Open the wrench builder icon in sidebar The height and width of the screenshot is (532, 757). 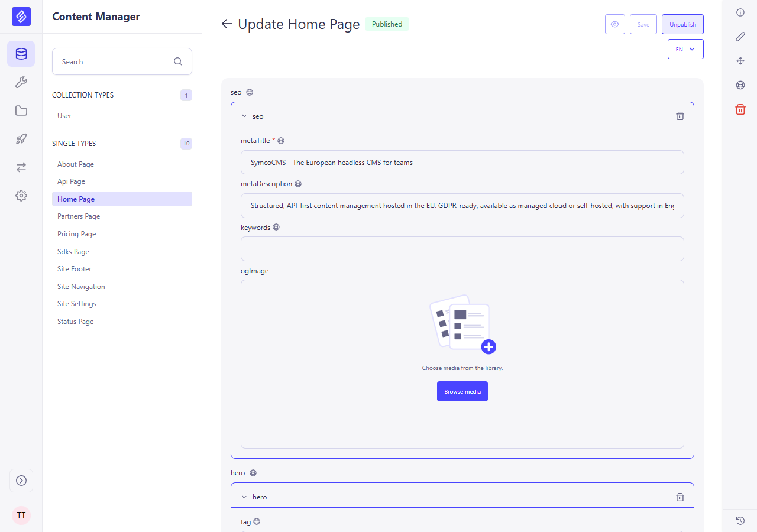pos(21,82)
